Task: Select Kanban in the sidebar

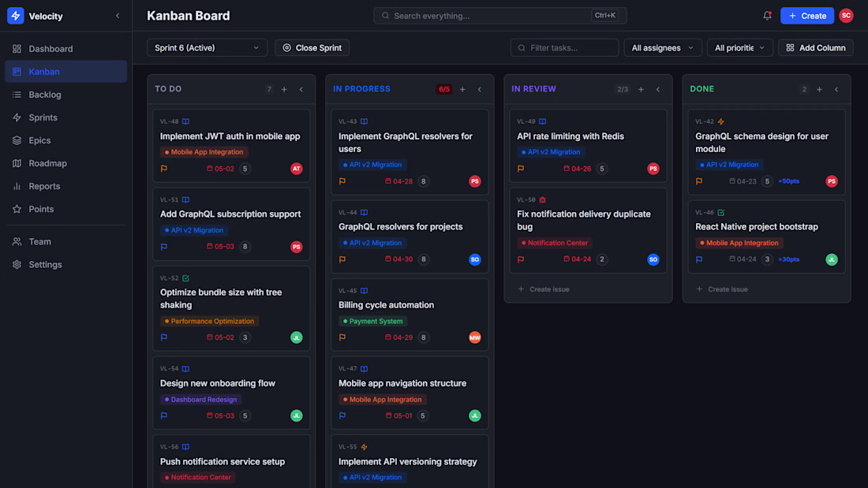Action: click(x=65, y=72)
